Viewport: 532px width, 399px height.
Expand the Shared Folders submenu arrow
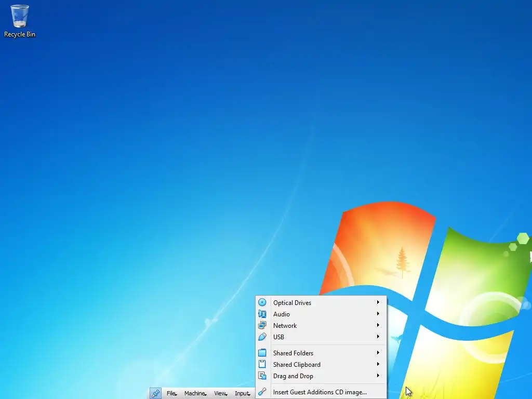pos(378,353)
